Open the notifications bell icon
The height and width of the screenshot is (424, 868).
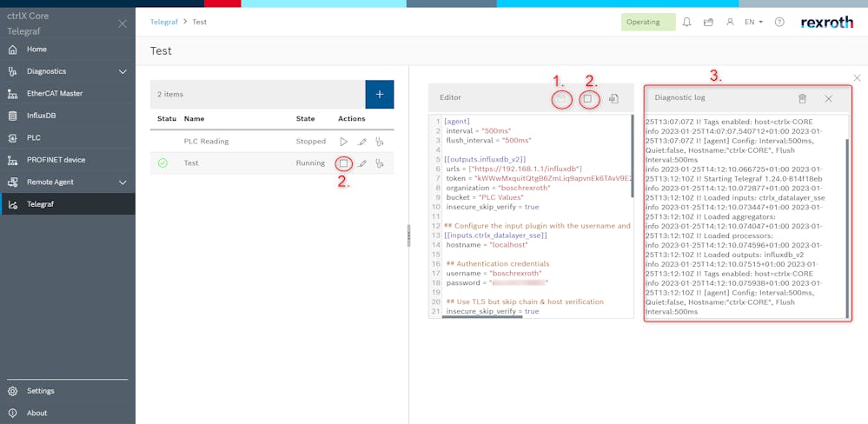point(687,22)
